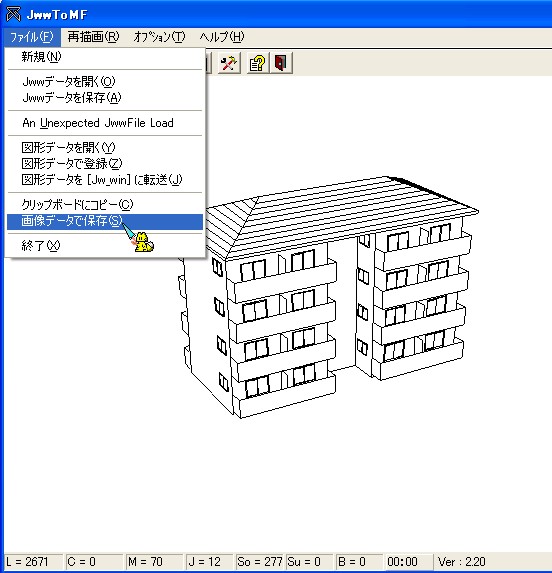Image resolution: width=552 pixels, height=573 pixels.
Task: Select highlighted 画像データで保存(S) entry
Action: coord(105,221)
